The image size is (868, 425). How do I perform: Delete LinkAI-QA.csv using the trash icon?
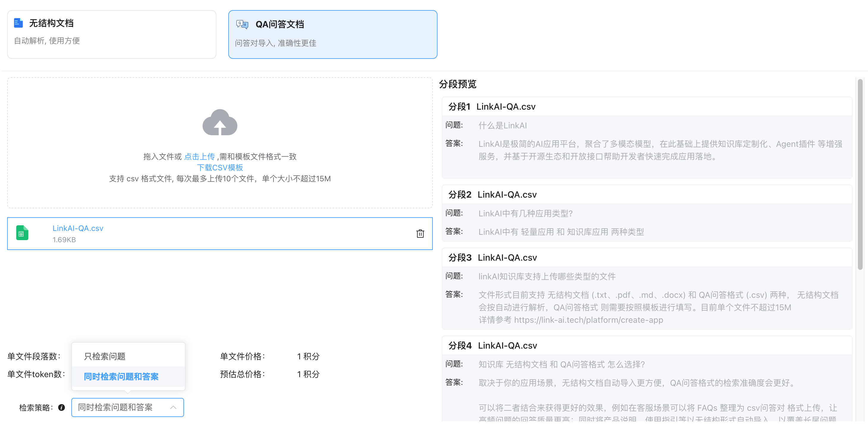coord(420,233)
